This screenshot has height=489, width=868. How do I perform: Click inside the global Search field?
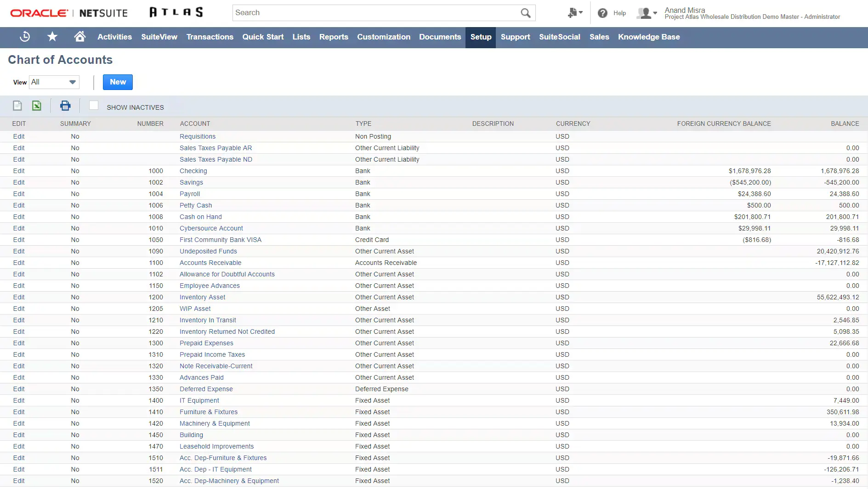point(368,13)
